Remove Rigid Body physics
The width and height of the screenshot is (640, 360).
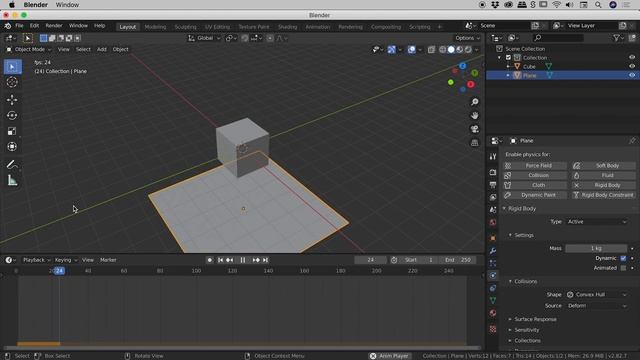coord(604,185)
